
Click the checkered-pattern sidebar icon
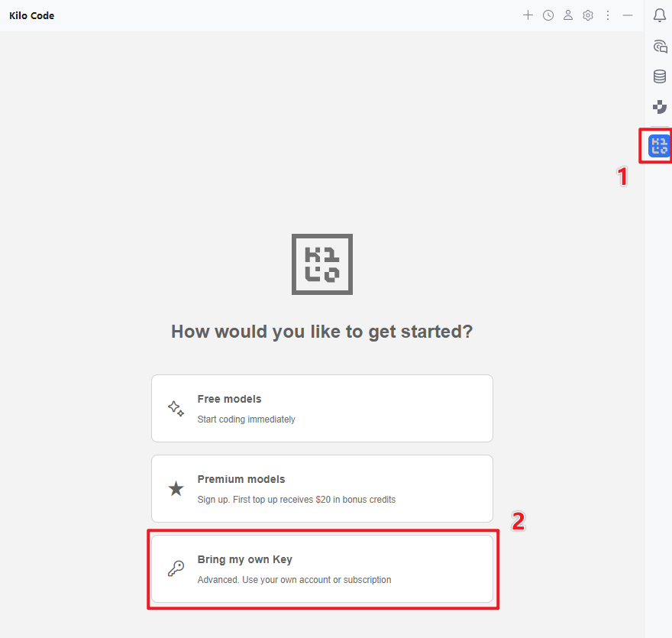[660, 107]
